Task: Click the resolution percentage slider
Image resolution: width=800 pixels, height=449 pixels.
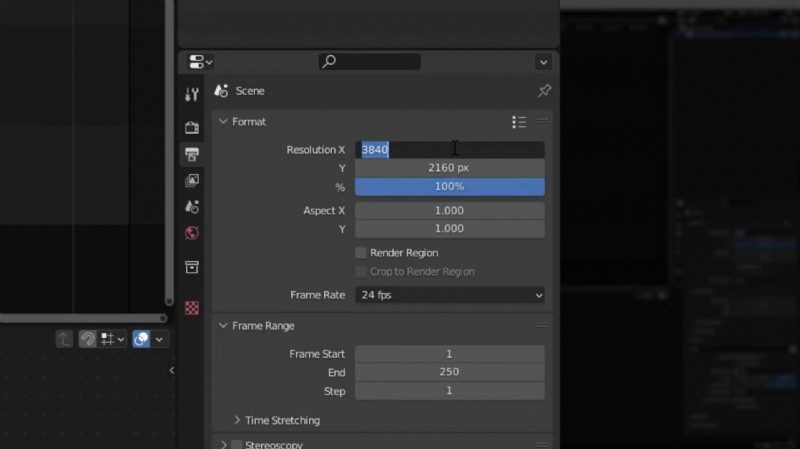Action: [x=450, y=186]
